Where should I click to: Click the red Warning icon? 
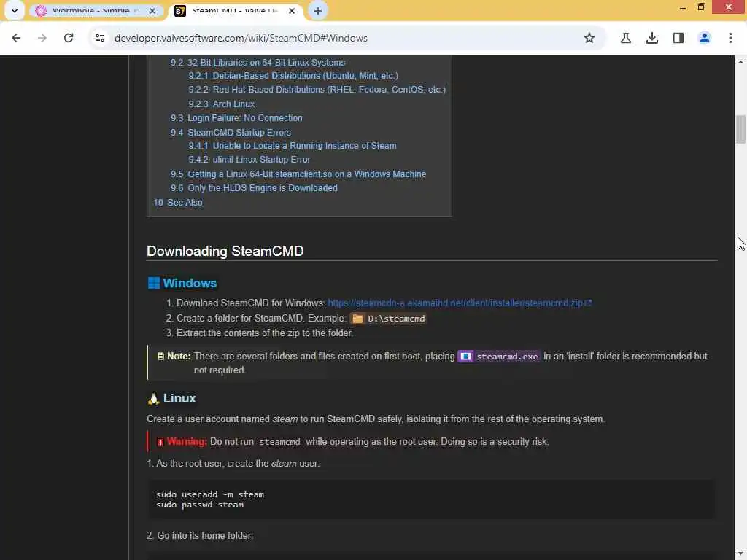[x=160, y=442]
